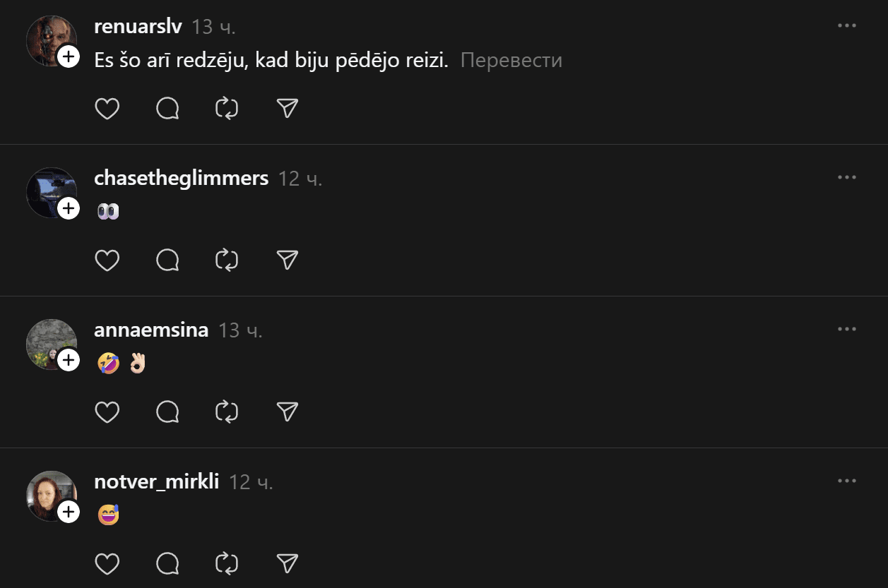Follow chasetheglimmers using the plus badge
This screenshot has height=588, width=888.
[x=69, y=208]
